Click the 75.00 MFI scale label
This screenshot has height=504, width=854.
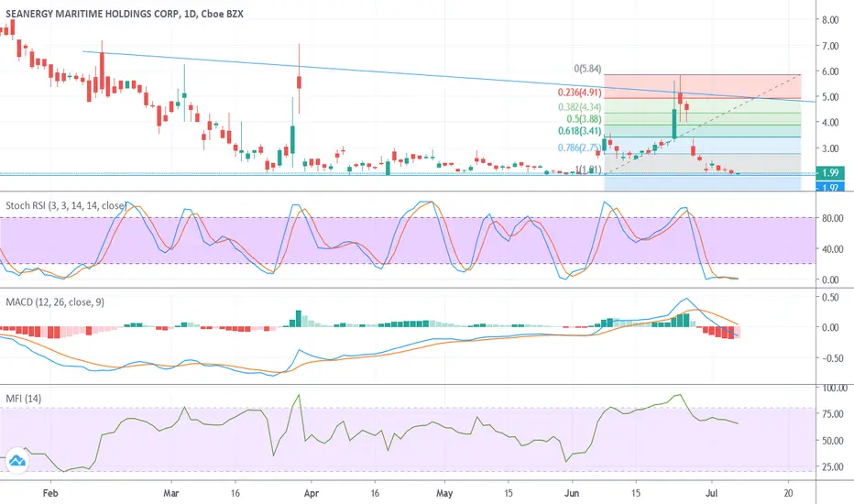pos(832,414)
